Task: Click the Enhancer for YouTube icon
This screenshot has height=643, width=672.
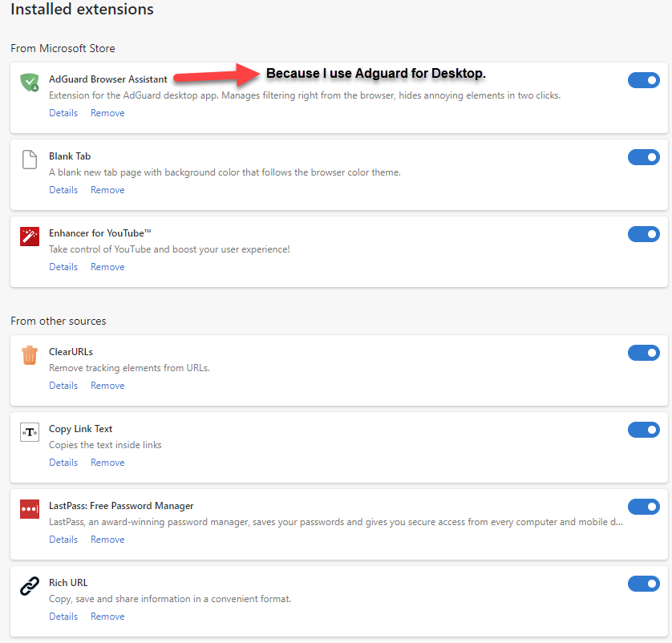Action: (30, 237)
